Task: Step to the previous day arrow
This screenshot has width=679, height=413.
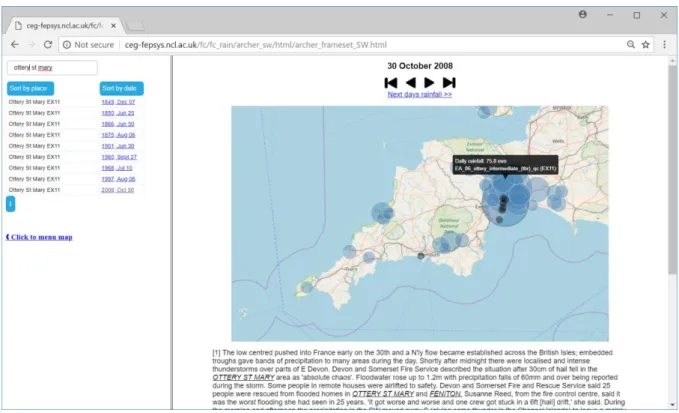Action: [x=411, y=83]
